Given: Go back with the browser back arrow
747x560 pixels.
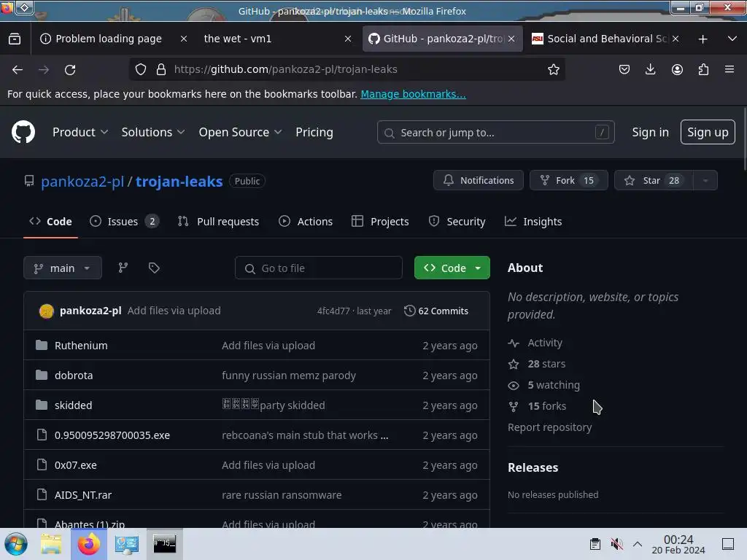Looking at the screenshot, I should [x=18, y=69].
